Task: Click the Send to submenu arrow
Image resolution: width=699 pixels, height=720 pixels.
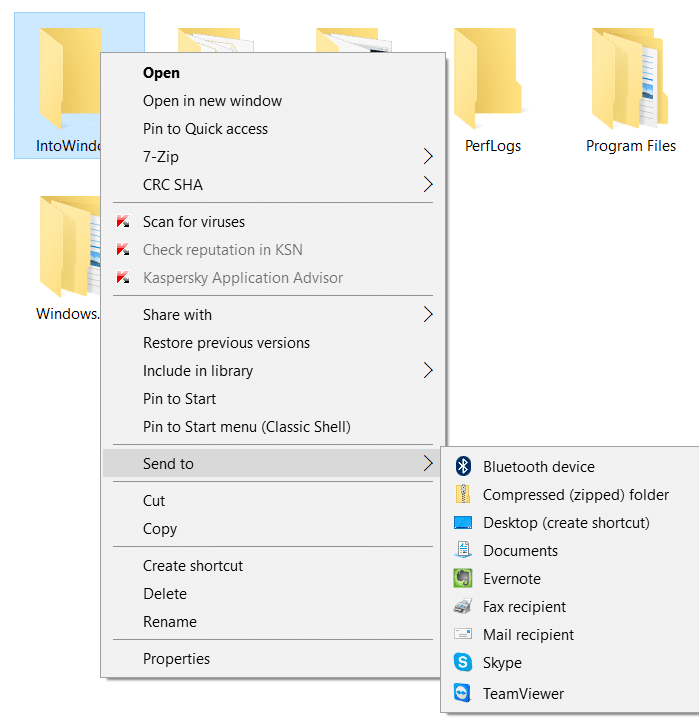Action: click(428, 463)
